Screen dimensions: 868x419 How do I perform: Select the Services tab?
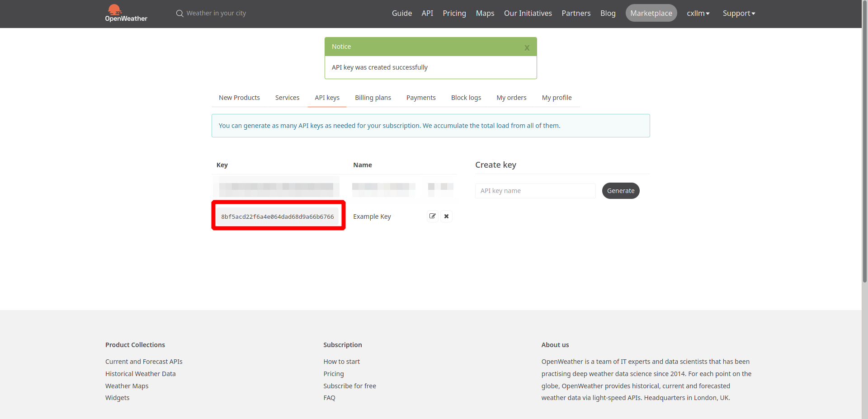point(287,98)
